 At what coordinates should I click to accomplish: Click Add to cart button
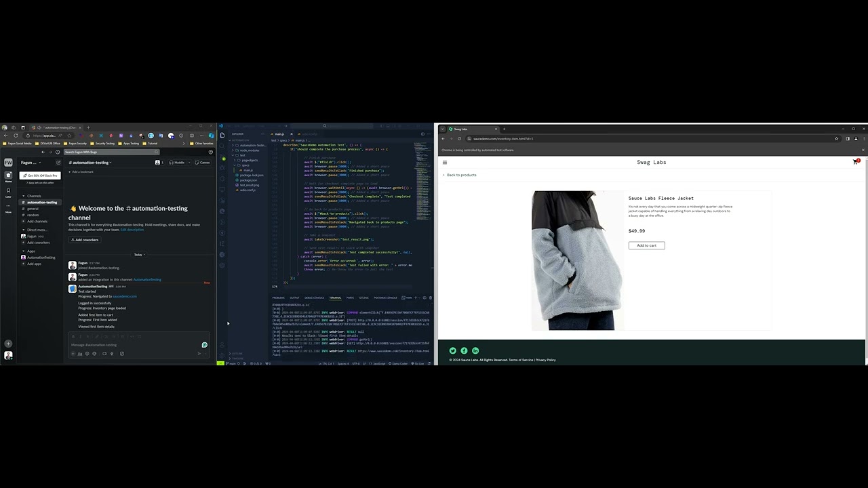point(646,245)
